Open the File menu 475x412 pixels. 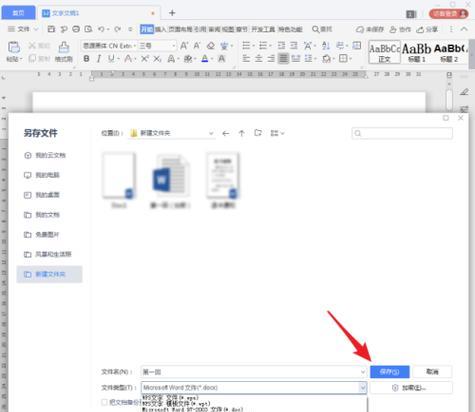[23, 29]
